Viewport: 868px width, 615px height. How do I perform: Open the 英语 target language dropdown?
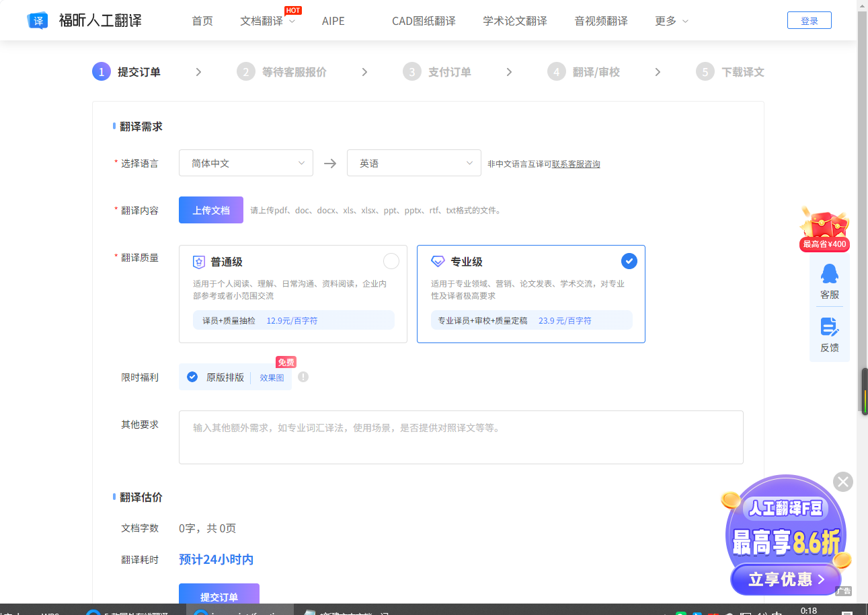tap(413, 163)
